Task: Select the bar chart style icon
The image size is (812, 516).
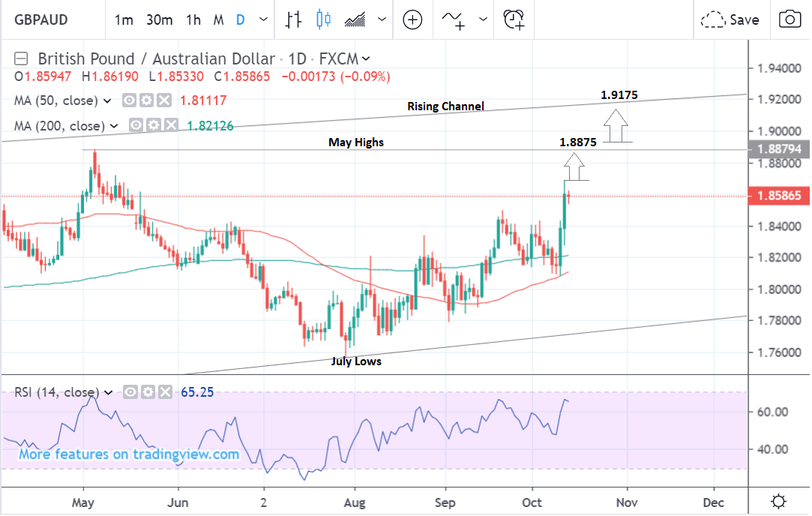Action: click(x=293, y=20)
